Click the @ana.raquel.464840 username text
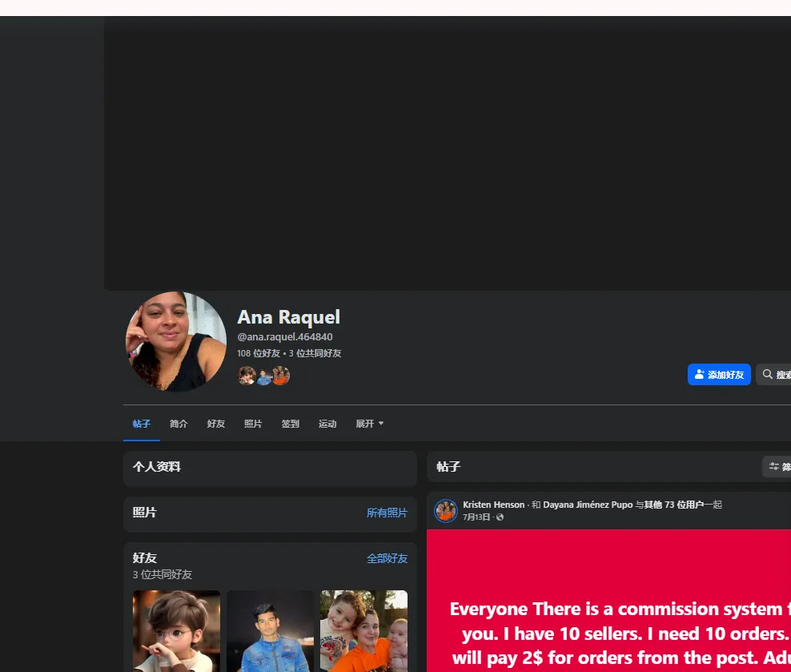The image size is (791, 672). [x=285, y=336]
